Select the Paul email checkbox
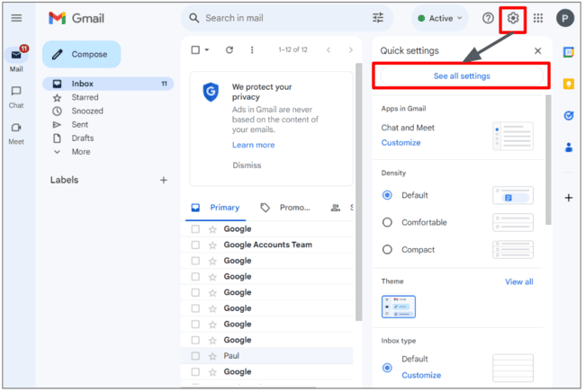Screen dimensions: 585x392 [195, 356]
